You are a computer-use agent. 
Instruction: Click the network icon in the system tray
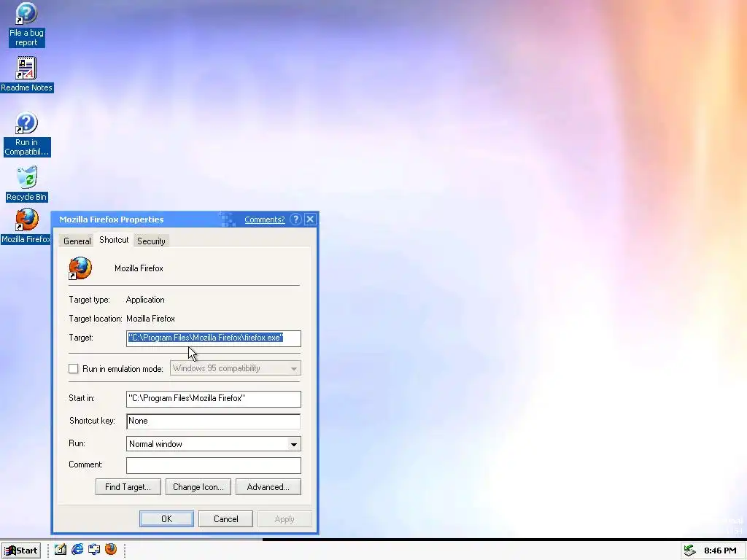click(689, 551)
